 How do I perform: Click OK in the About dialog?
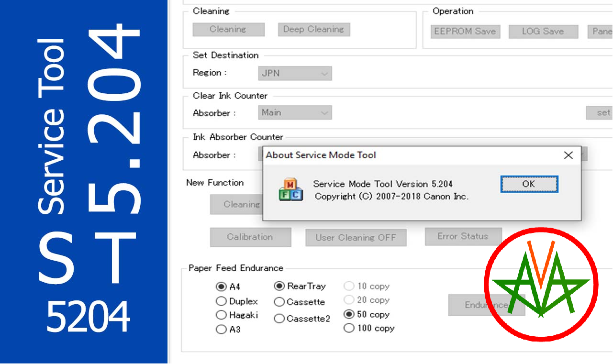[529, 184]
